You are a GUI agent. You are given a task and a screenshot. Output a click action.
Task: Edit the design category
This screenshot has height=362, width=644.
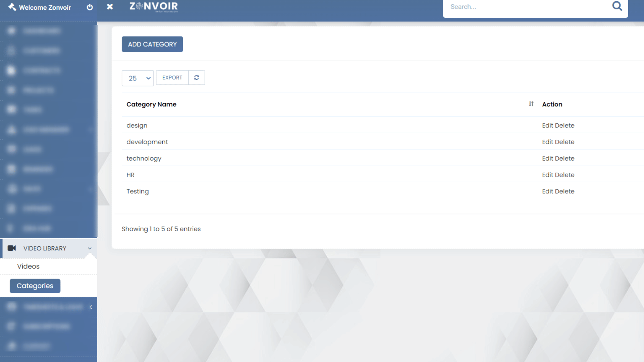(547, 125)
